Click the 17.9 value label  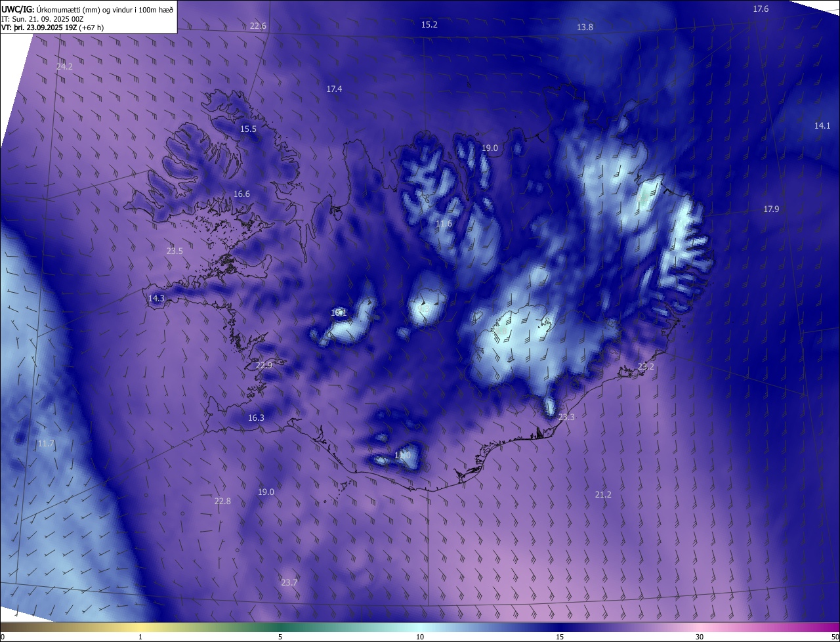pos(771,209)
